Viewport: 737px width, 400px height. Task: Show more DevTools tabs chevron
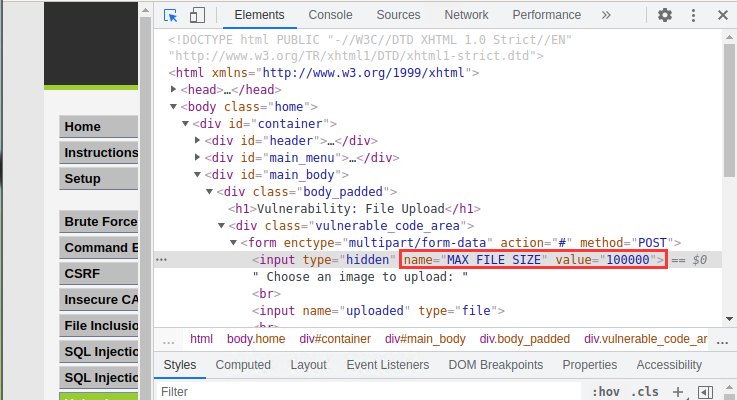[606, 15]
